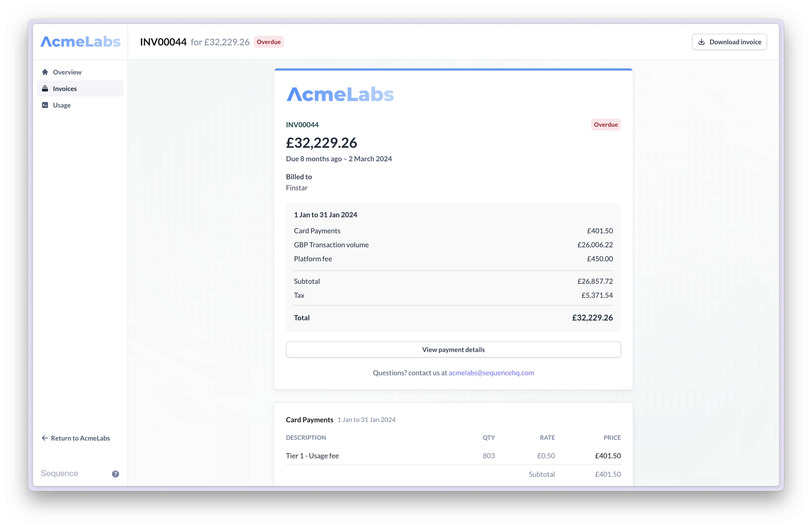
Task: Open the Overview page
Action: (80, 72)
